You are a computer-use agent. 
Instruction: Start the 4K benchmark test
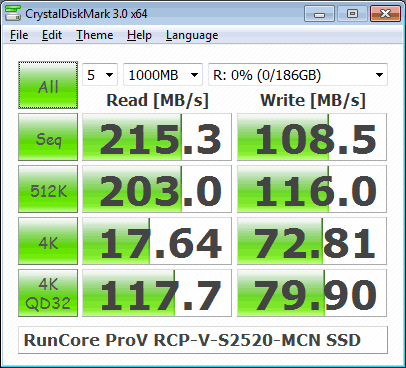(48, 241)
